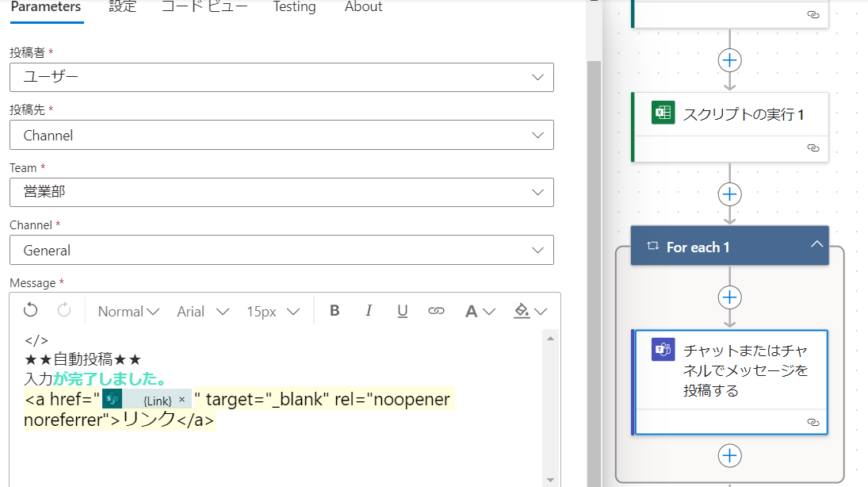Image resolution: width=868 pixels, height=487 pixels.
Task: Add a step at the top inside For each 1
Action: [x=729, y=297]
